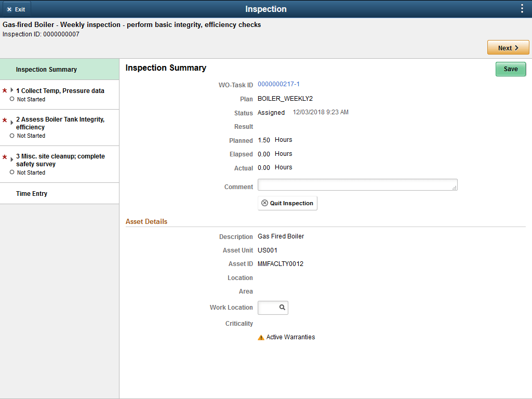This screenshot has height=399, width=532.
Task: Click the Comment box resize grip
Action: 454,187
